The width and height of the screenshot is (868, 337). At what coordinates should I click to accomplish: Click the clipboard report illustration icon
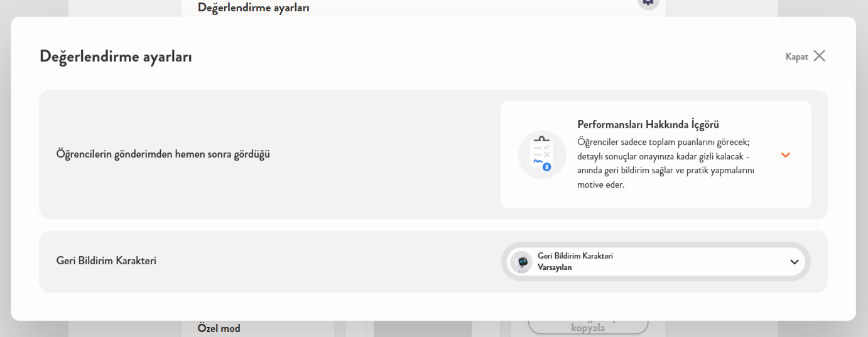(541, 154)
